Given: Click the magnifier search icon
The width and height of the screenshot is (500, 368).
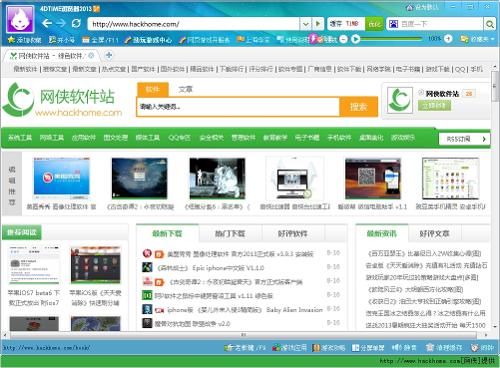Looking at the screenshot, I should click(x=489, y=24).
